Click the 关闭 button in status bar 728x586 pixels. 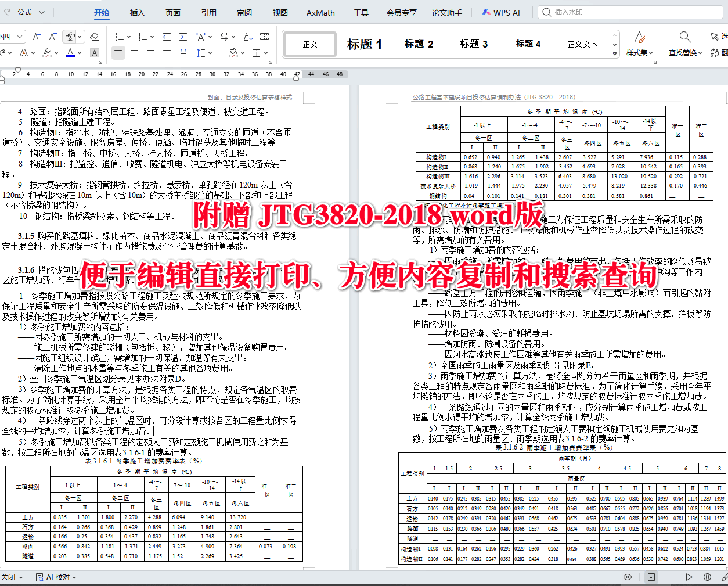(x=12, y=577)
